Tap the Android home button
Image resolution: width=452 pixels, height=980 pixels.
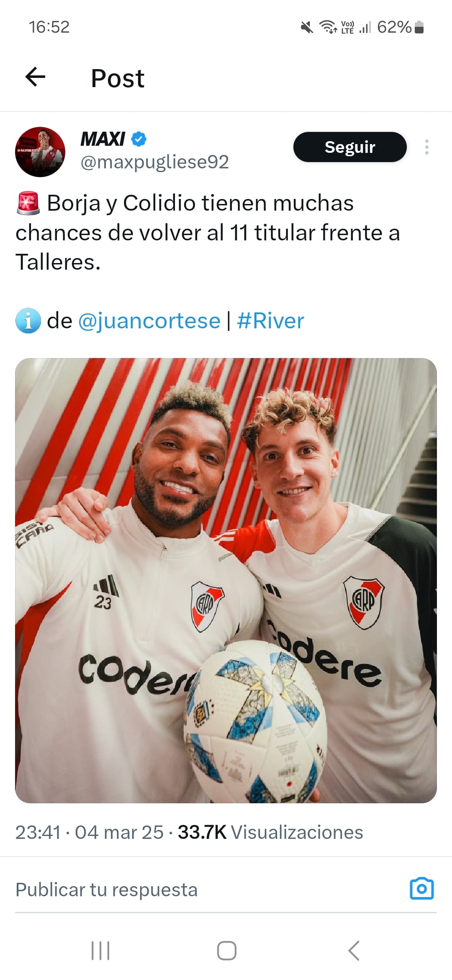tap(226, 951)
